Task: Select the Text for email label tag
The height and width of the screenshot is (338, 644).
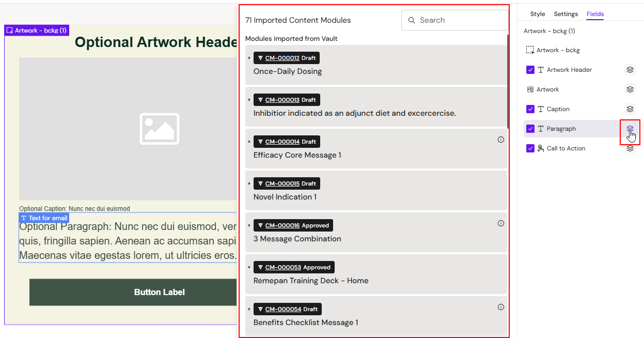Action: [44, 218]
